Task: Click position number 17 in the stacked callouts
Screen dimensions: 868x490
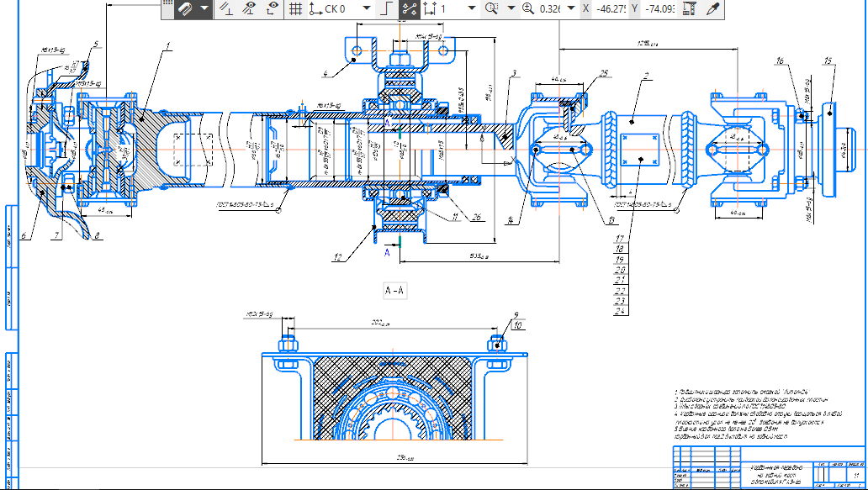Action: [620, 239]
